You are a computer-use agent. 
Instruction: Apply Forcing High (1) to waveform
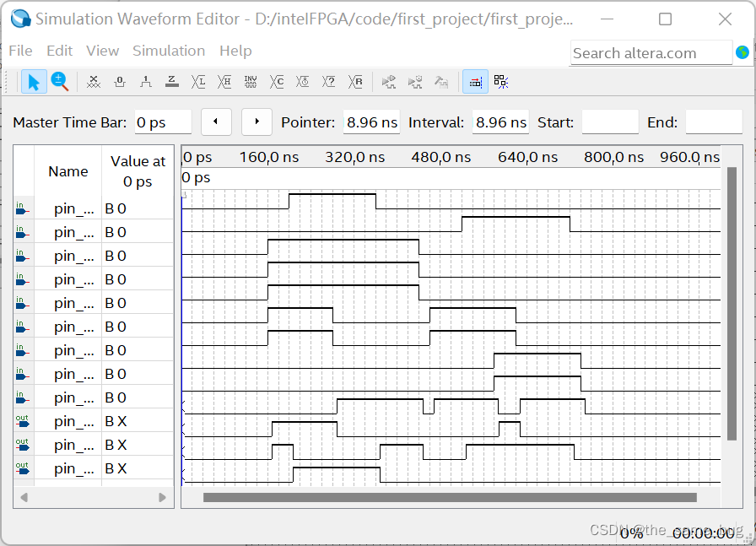click(146, 82)
